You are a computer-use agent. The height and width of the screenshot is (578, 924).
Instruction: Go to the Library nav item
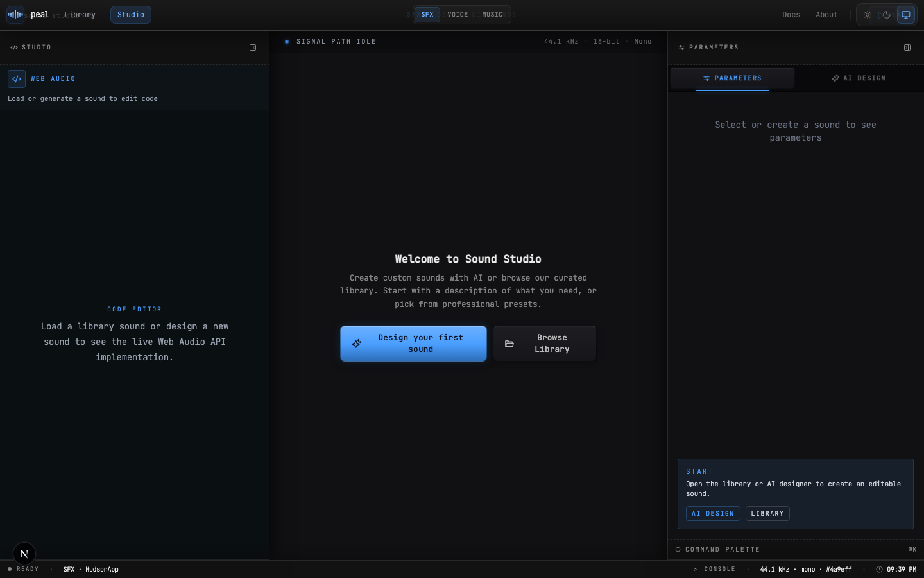click(80, 15)
